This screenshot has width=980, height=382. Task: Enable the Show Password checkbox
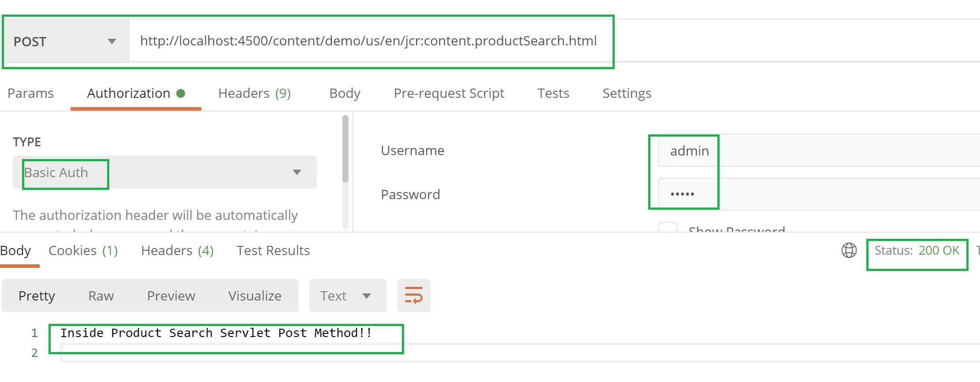click(668, 228)
